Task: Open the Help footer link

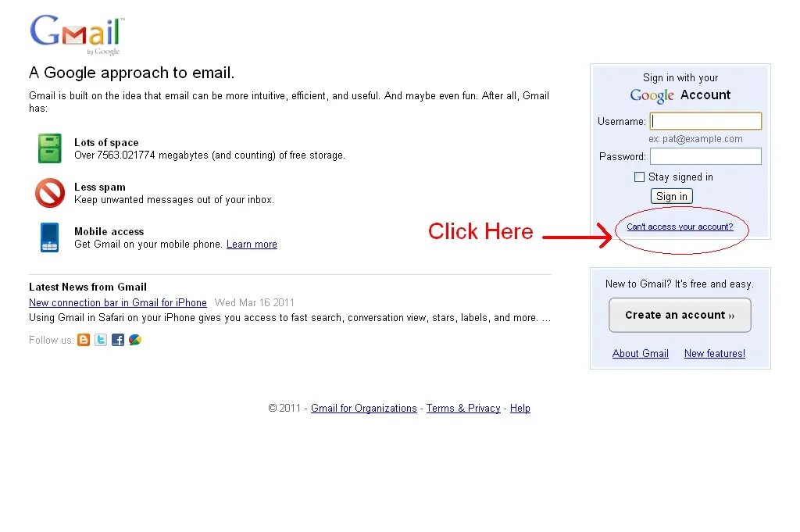Action: pyautogui.click(x=520, y=408)
